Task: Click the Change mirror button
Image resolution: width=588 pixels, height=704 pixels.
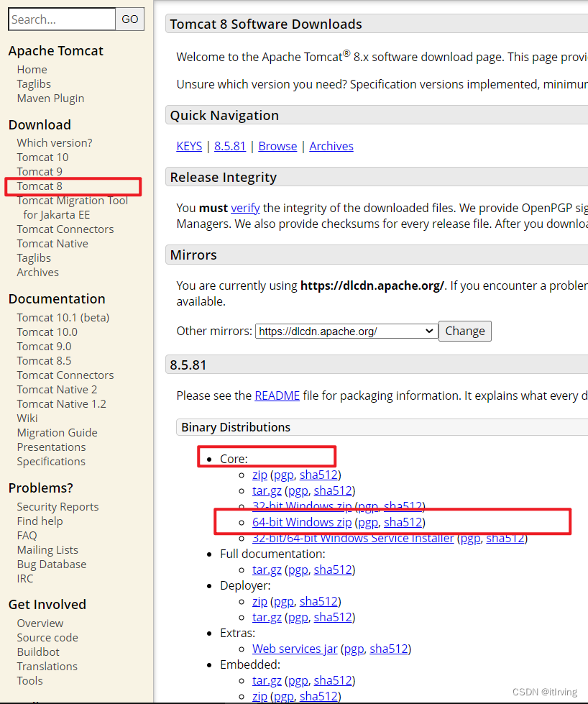Action: coord(464,331)
